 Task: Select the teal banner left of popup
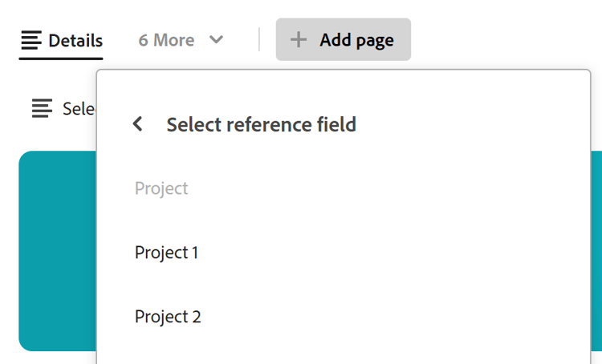click(x=58, y=251)
